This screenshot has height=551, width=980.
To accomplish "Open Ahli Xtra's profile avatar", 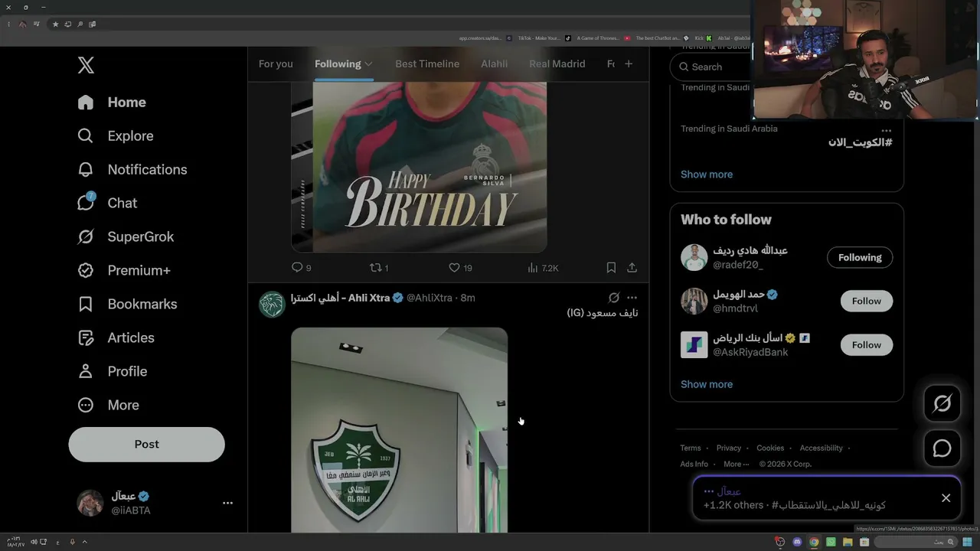I will tap(272, 305).
